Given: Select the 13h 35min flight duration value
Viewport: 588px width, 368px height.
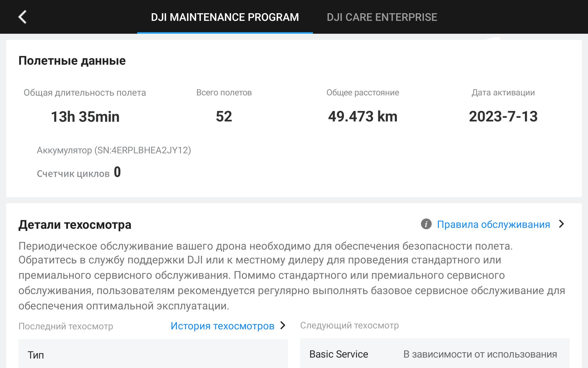Looking at the screenshot, I should click(85, 117).
